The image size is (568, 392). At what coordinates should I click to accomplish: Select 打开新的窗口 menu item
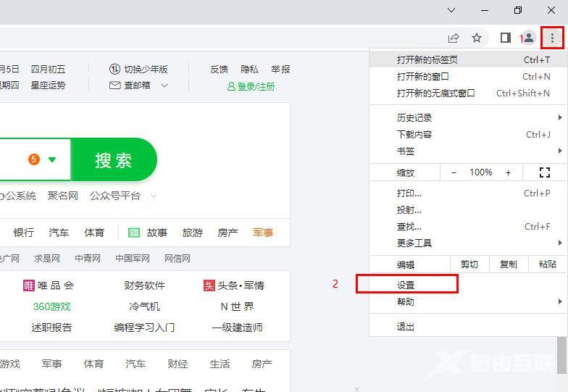point(467,77)
